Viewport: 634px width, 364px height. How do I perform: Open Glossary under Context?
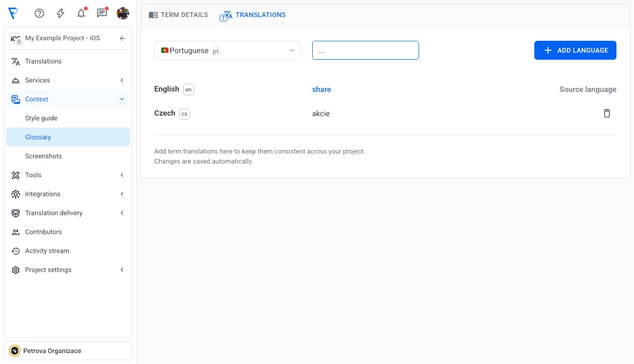click(38, 137)
